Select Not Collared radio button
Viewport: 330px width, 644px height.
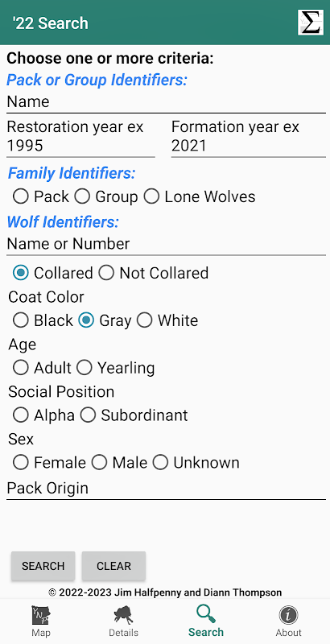tap(106, 273)
